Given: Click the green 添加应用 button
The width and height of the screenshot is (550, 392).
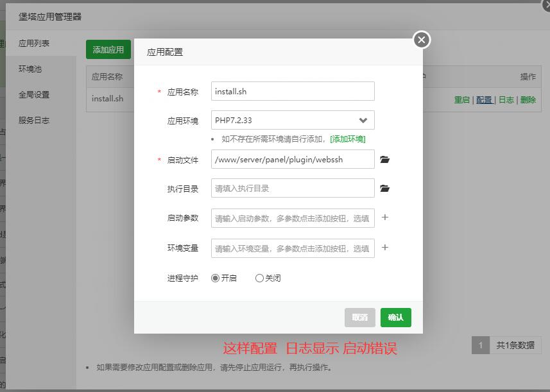Looking at the screenshot, I should pyautogui.click(x=108, y=49).
